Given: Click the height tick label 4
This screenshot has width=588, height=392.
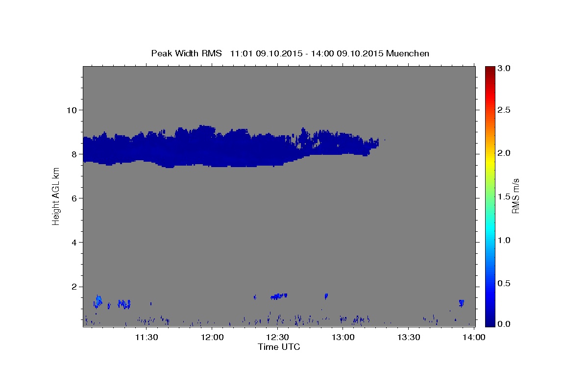Looking at the screenshot, I should [x=74, y=243].
